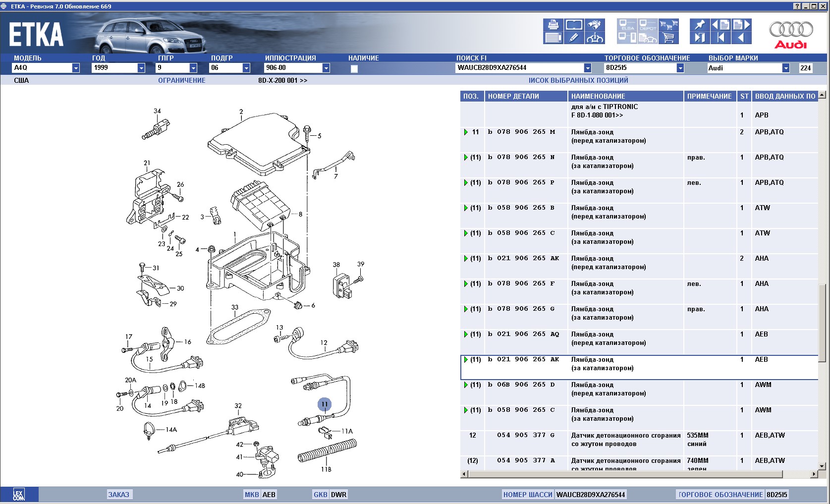830x504 pixels.
Task: Open the ОГРАНИЧЕНИЕ link
Action: pos(181,80)
